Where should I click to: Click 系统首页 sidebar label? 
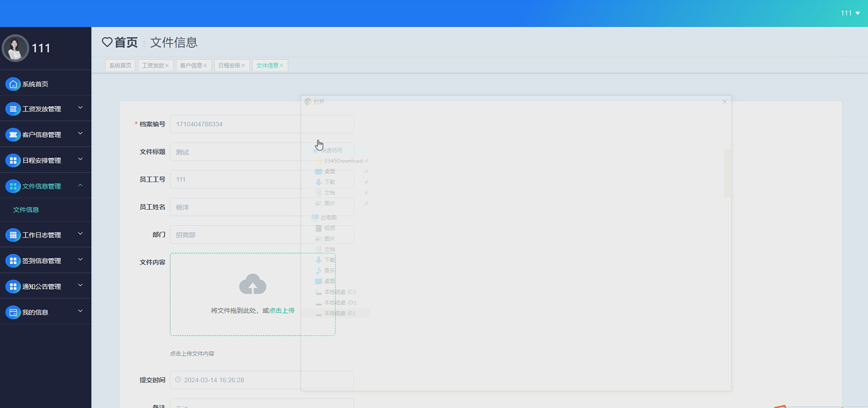click(x=35, y=84)
